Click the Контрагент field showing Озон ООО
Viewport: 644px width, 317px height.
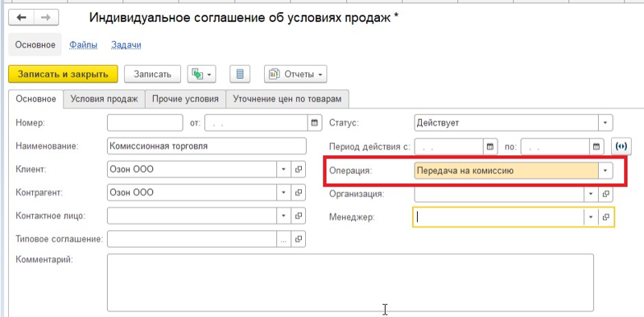192,192
